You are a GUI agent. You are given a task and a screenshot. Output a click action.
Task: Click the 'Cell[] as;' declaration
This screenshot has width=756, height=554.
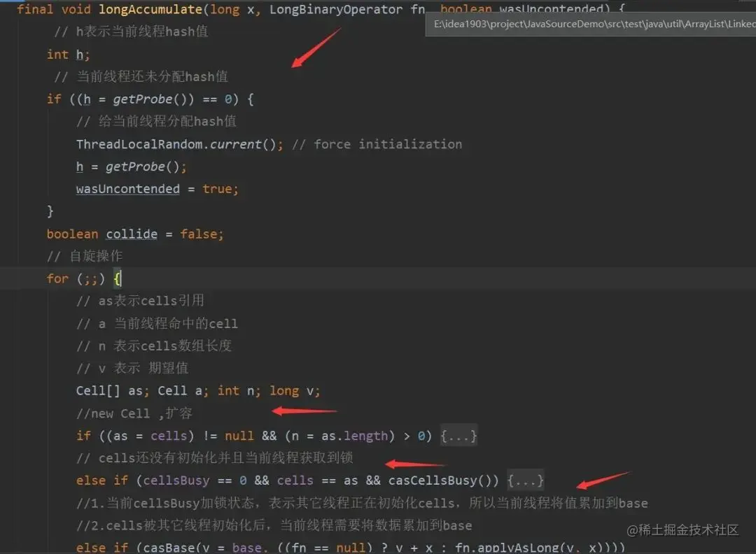point(113,391)
